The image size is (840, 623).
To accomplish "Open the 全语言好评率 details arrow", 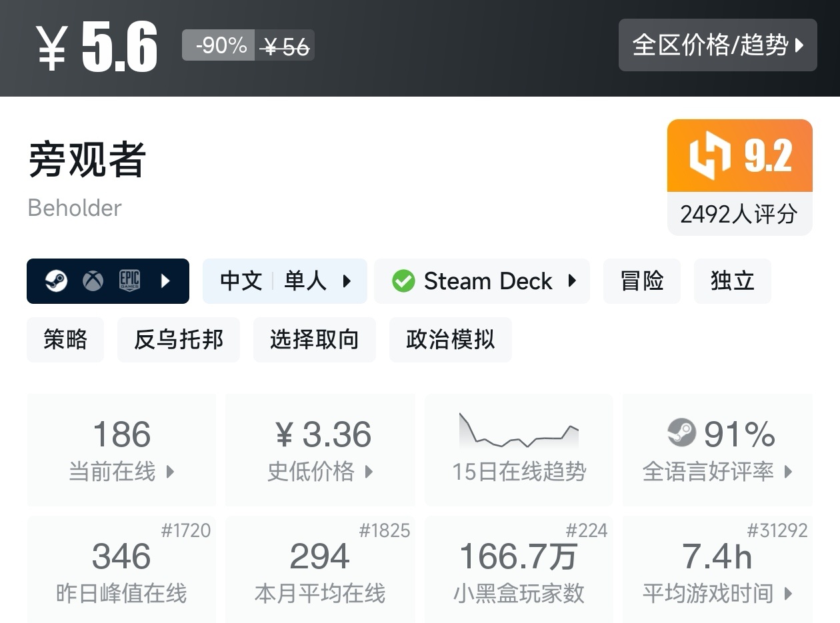I will [x=789, y=472].
